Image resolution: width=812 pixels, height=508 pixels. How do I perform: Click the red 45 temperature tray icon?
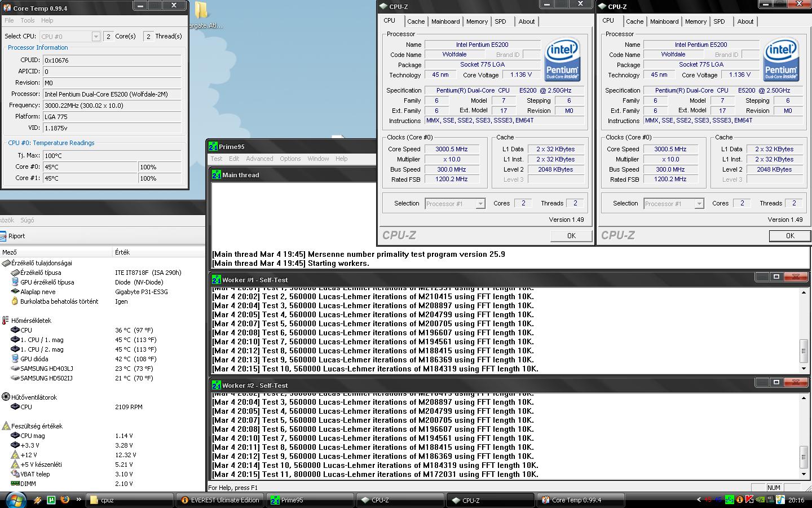(708, 500)
